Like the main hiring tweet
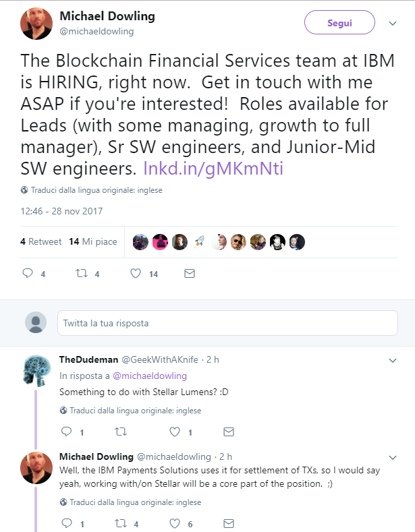This screenshot has width=415, height=532. pos(136,274)
